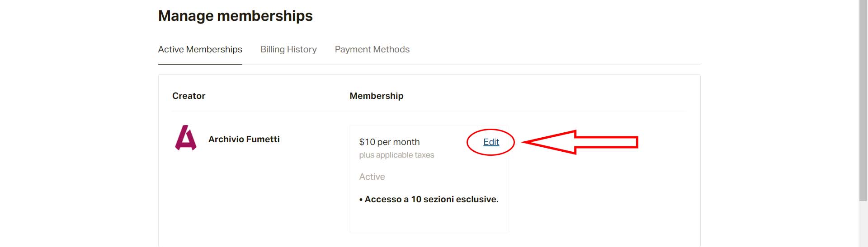Click the Edit membership link
The image size is (868, 247).
tap(491, 142)
